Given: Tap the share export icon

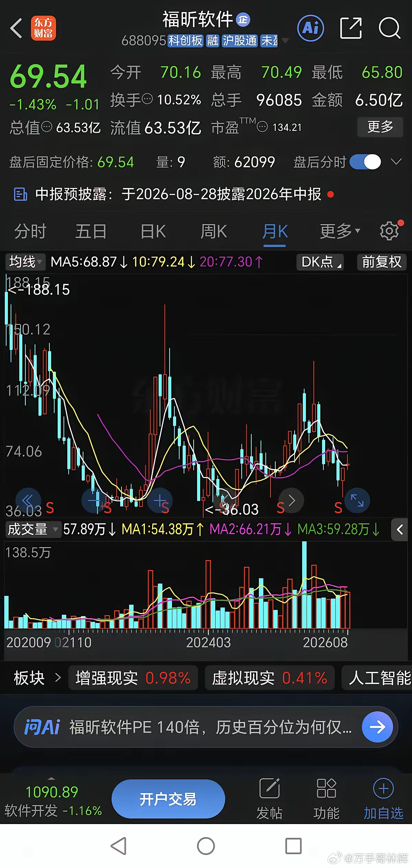Looking at the screenshot, I should [x=351, y=28].
